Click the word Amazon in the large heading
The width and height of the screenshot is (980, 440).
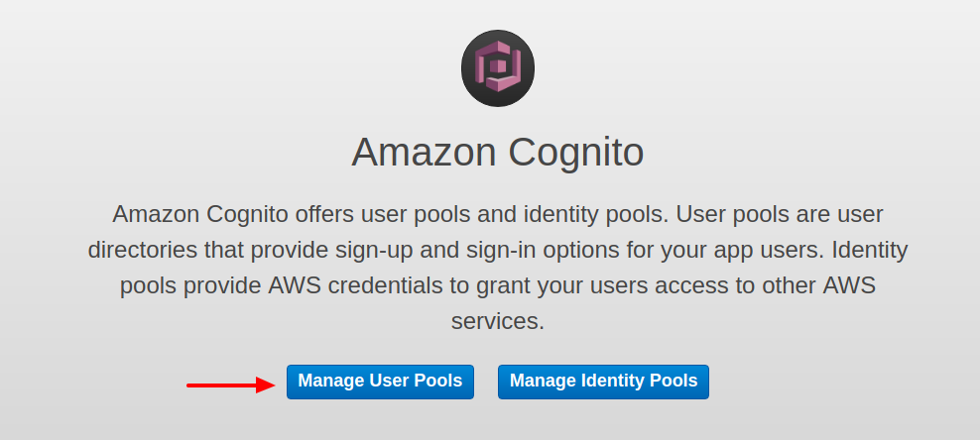pos(424,153)
